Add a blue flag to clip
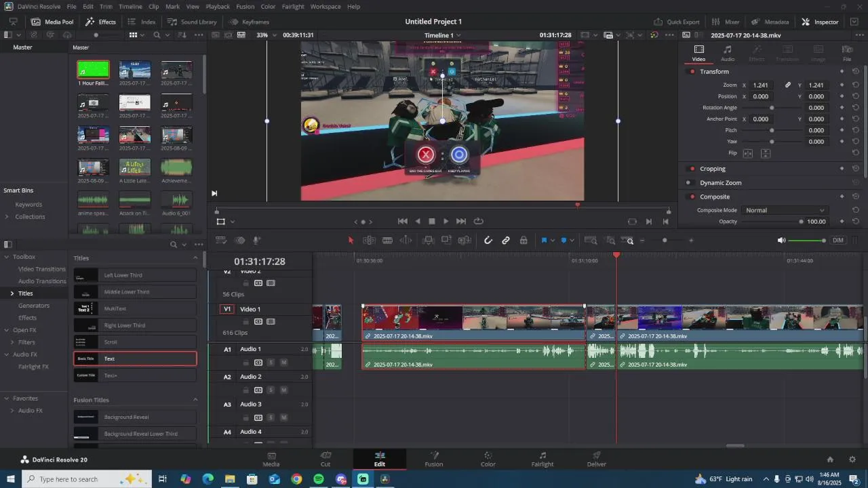868x488 pixels. (543, 240)
